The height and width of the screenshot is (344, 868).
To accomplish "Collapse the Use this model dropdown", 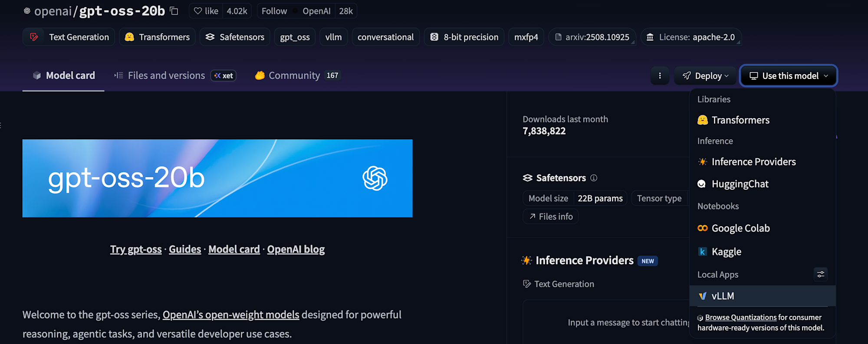I will (x=789, y=76).
